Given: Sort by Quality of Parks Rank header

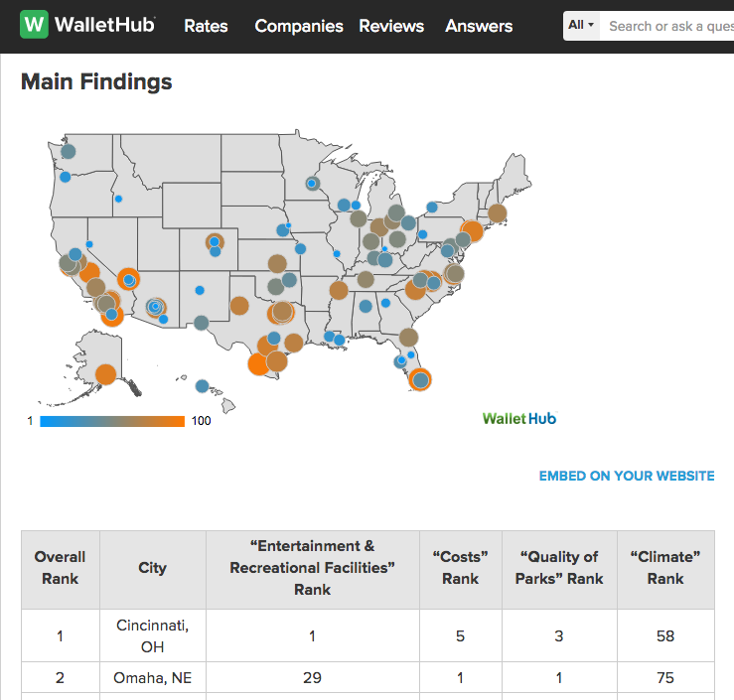Looking at the screenshot, I should pos(559,570).
